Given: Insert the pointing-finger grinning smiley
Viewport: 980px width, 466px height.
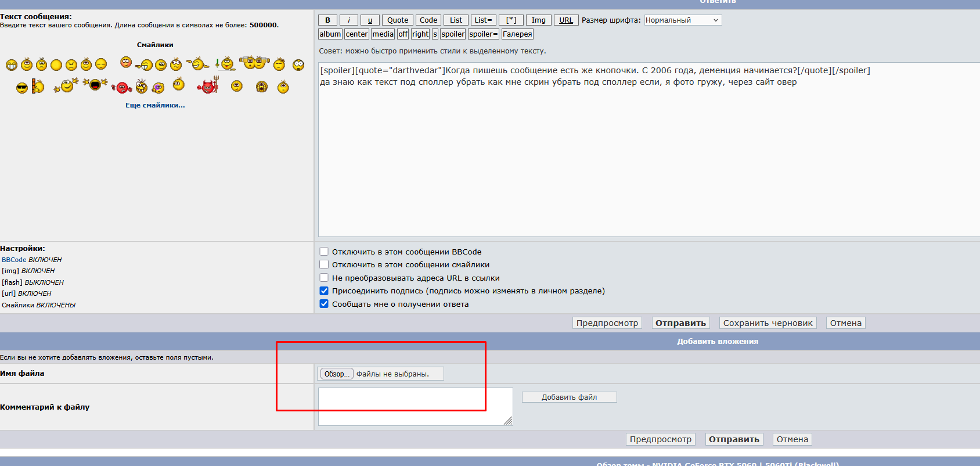Looking at the screenshot, I should (145, 65).
